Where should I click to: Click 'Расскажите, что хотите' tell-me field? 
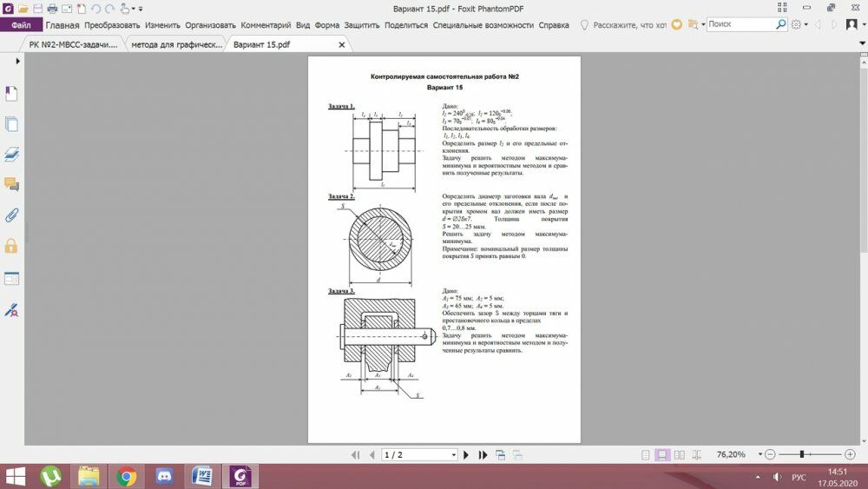(622, 25)
